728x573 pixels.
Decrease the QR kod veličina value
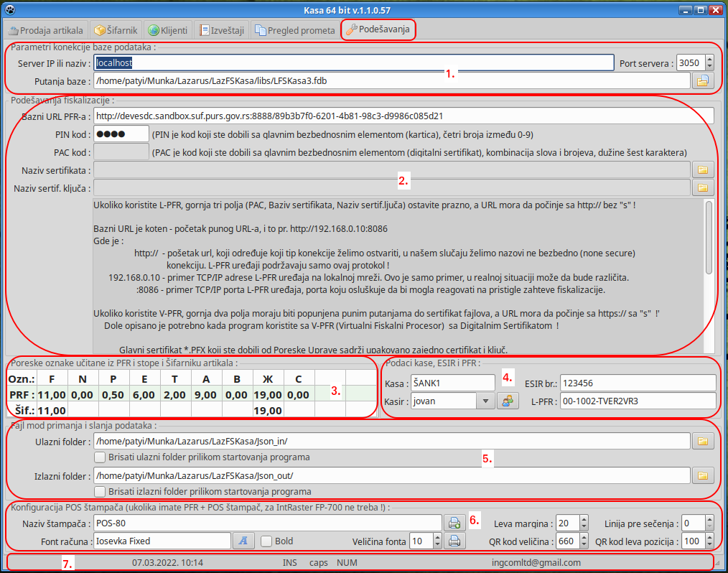point(585,545)
